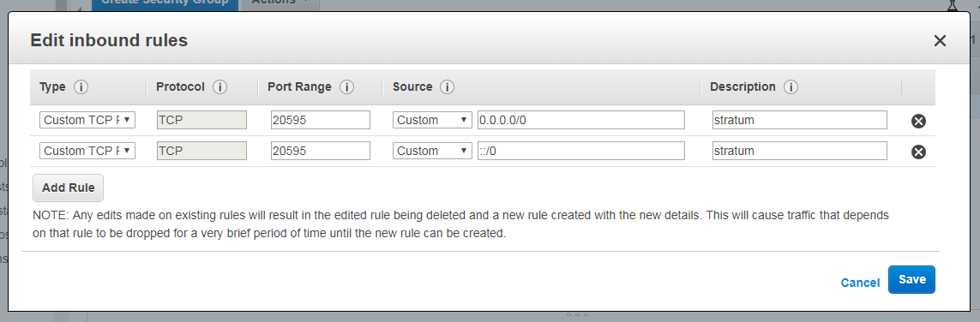Open Type dropdown for the 0.0.0.0/0 rule
The width and height of the screenshot is (980, 322).
point(87,120)
